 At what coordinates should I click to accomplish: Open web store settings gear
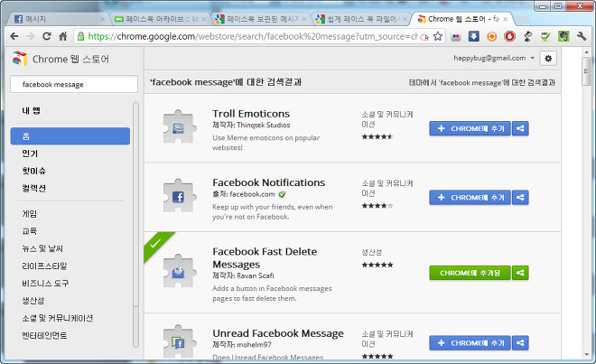tap(548, 59)
